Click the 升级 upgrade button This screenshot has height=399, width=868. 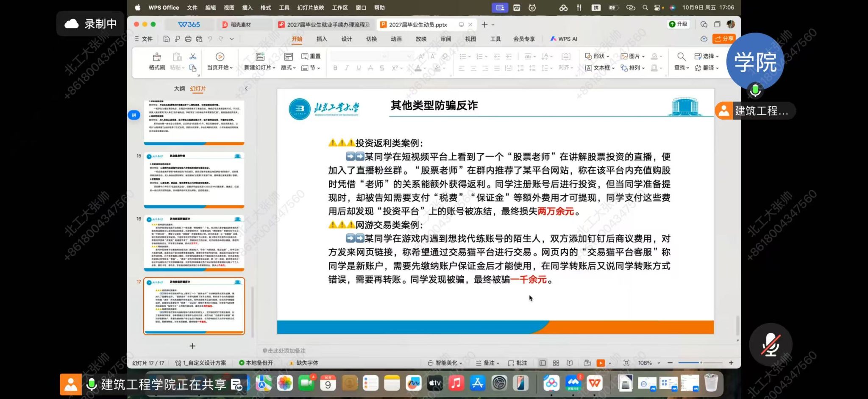pos(678,24)
